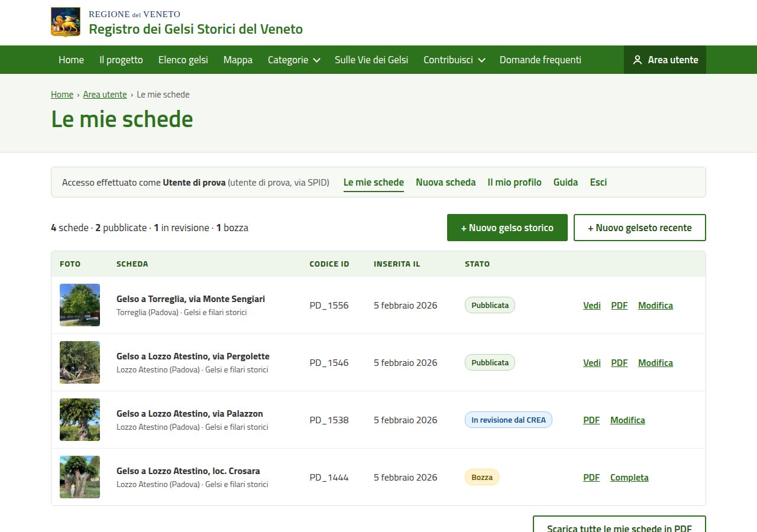The height and width of the screenshot is (532, 757).
Task: Click Modifica for scheda PD_1556
Action: point(655,306)
